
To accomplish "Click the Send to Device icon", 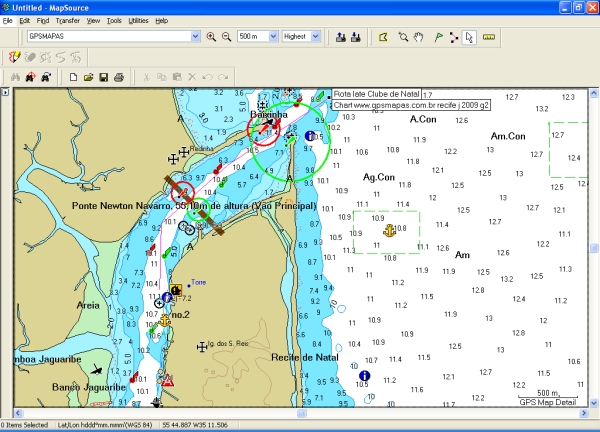I will 354,37.
